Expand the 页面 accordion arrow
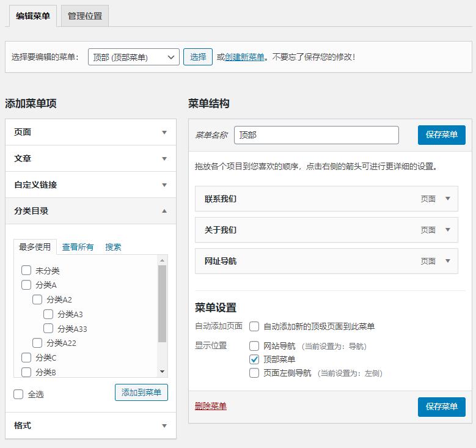 164,133
